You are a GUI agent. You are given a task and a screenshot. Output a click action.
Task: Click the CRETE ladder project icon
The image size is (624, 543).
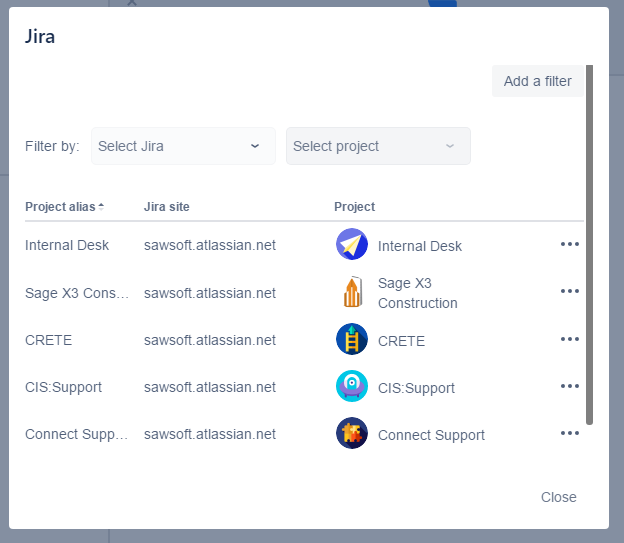pos(352,339)
